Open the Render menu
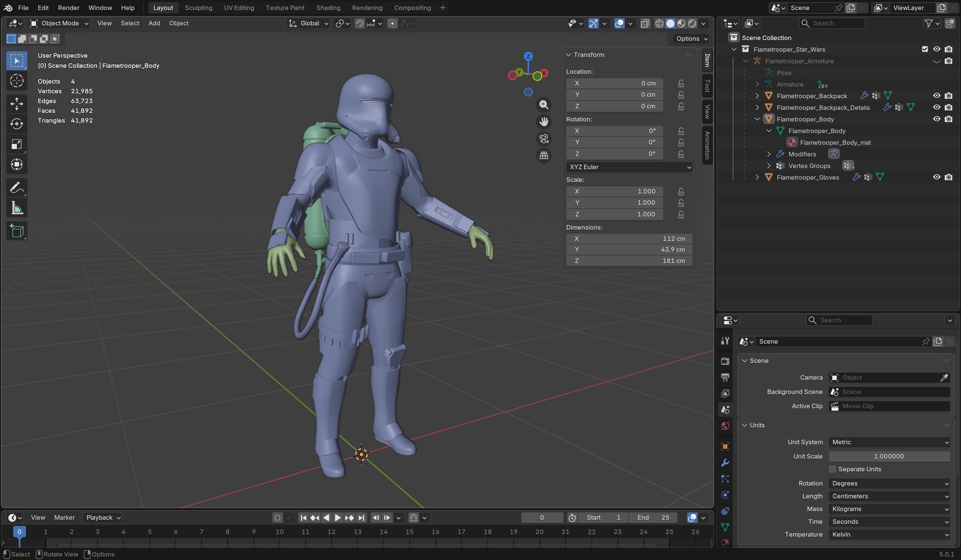 tap(68, 8)
